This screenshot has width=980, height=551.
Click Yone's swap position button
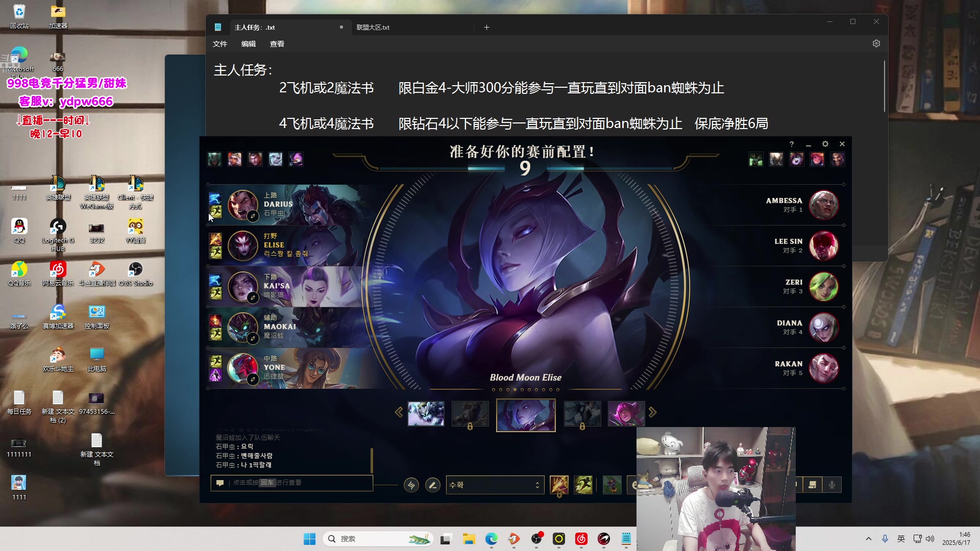pyautogui.click(x=253, y=379)
